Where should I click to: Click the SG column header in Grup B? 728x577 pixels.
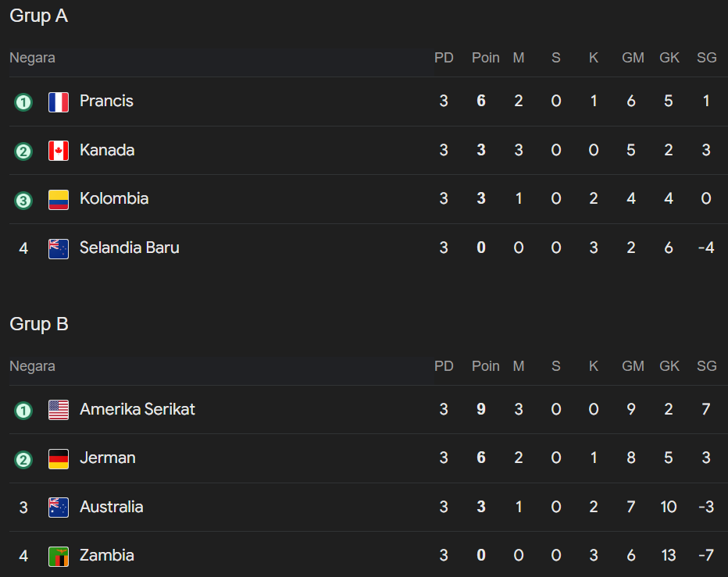(x=706, y=366)
